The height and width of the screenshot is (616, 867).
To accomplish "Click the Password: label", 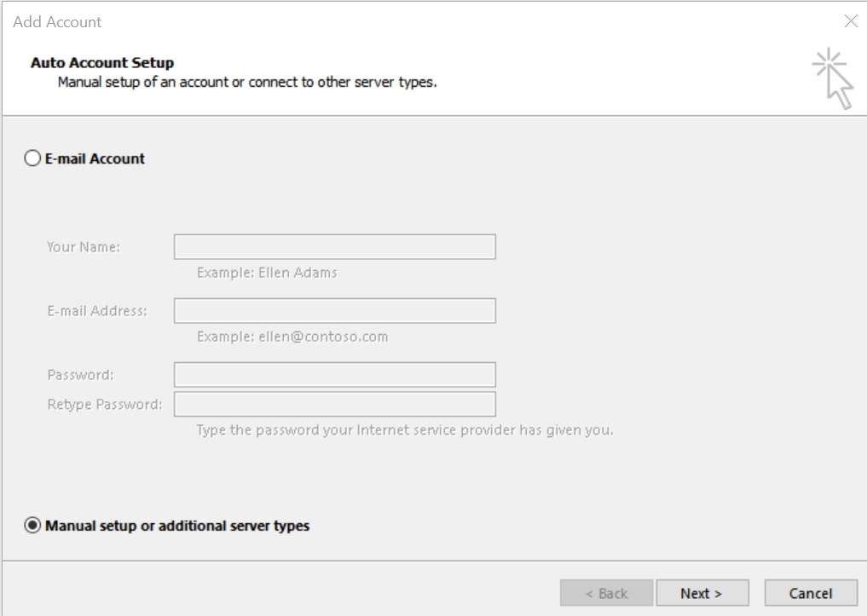I will [x=80, y=375].
